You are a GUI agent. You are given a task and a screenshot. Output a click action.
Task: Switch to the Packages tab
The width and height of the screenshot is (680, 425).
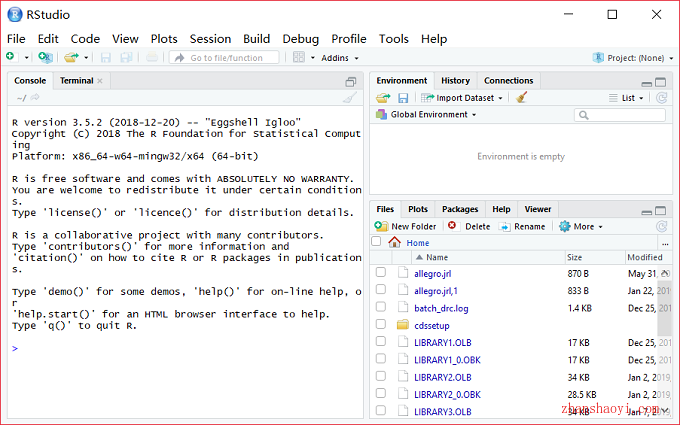click(x=460, y=209)
